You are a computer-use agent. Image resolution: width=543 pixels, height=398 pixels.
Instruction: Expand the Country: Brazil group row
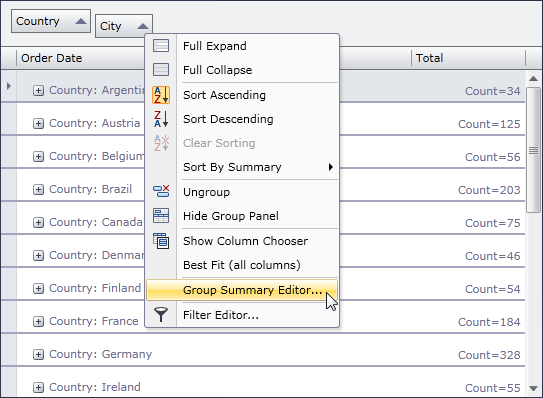(38, 189)
